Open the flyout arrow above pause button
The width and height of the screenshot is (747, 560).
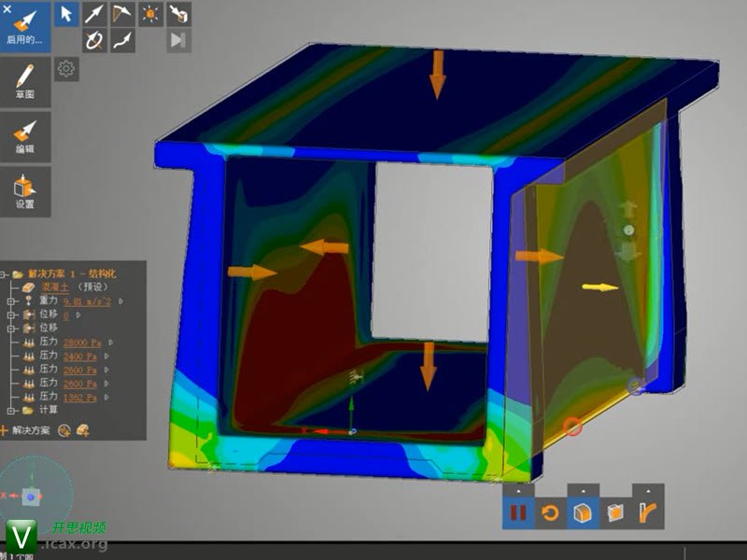pyautogui.click(x=518, y=490)
